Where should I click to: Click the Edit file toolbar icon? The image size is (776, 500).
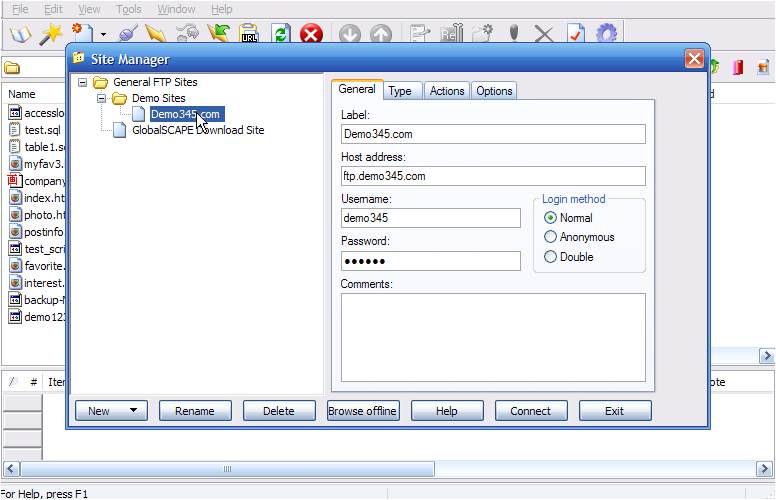point(420,34)
